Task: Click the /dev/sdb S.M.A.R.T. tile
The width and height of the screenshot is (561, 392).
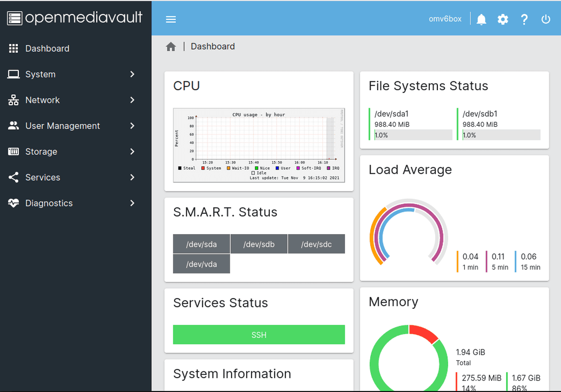Action: (x=259, y=244)
